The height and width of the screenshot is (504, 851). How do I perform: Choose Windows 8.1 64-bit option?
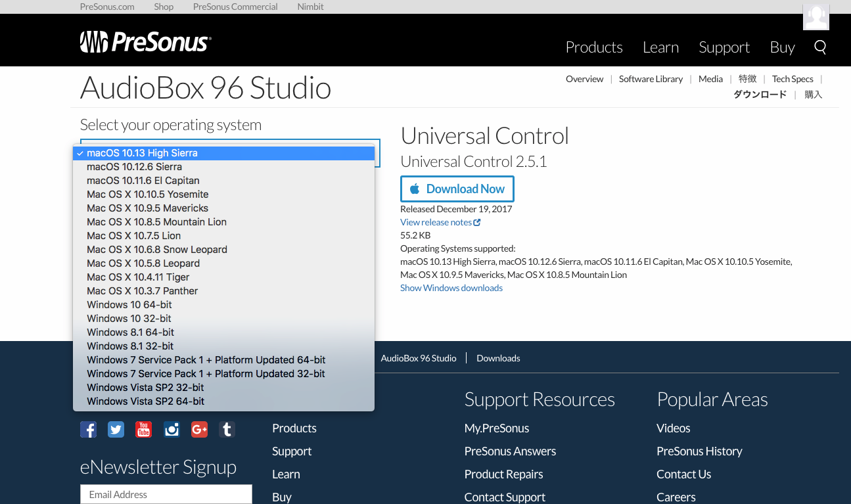224,332
